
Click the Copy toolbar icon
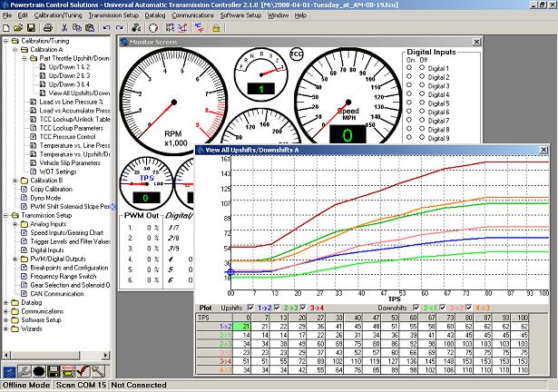click(x=76, y=28)
